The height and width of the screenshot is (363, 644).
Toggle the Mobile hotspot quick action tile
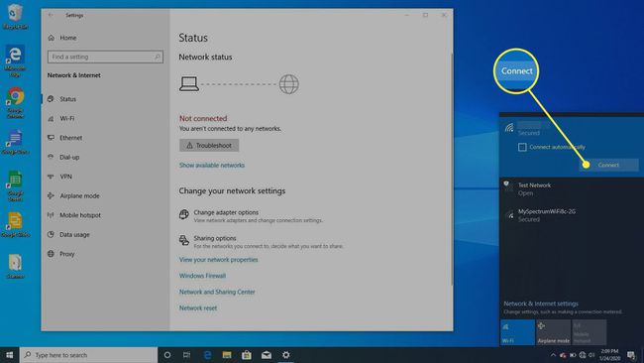tap(589, 332)
